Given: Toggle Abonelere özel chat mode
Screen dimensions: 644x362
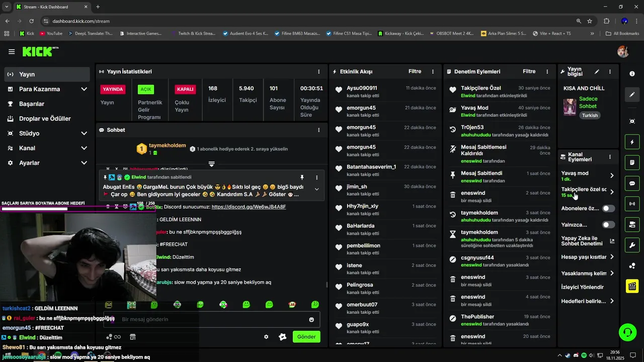Looking at the screenshot, I should (x=608, y=209).
